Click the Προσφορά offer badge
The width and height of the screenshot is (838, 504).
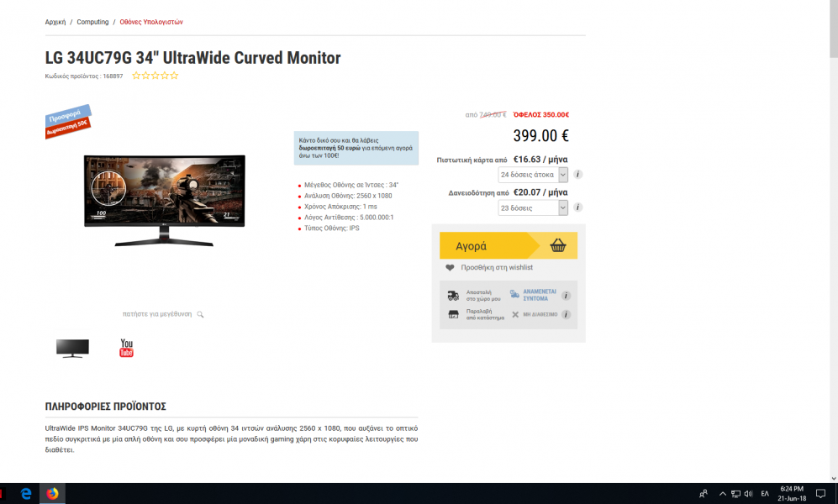68,121
